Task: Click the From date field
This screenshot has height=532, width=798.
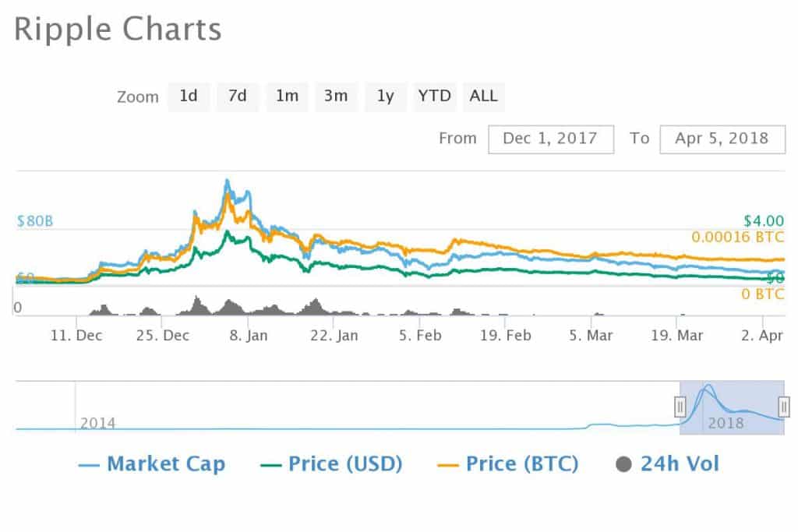Action: (550, 139)
